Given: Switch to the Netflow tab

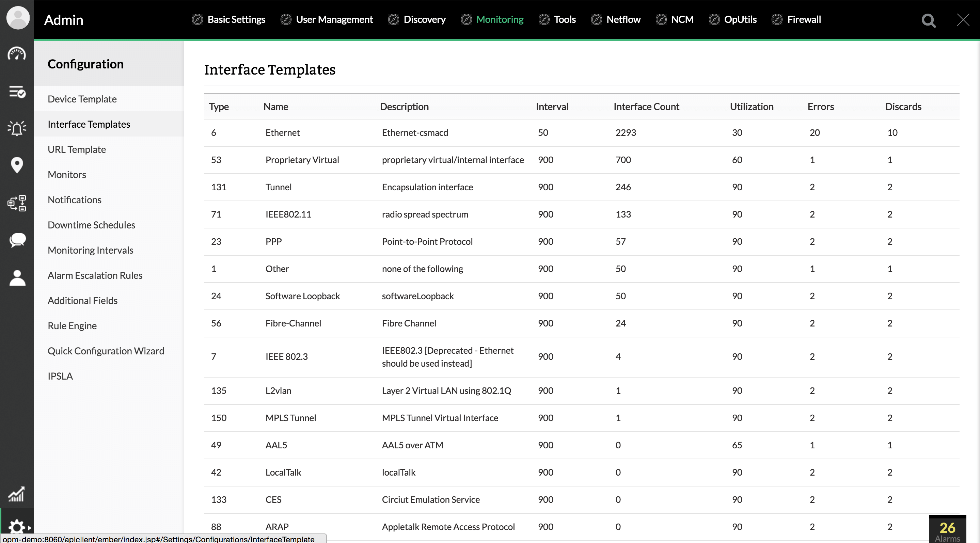Looking at the screenshot, I should (x=623, y=19).
